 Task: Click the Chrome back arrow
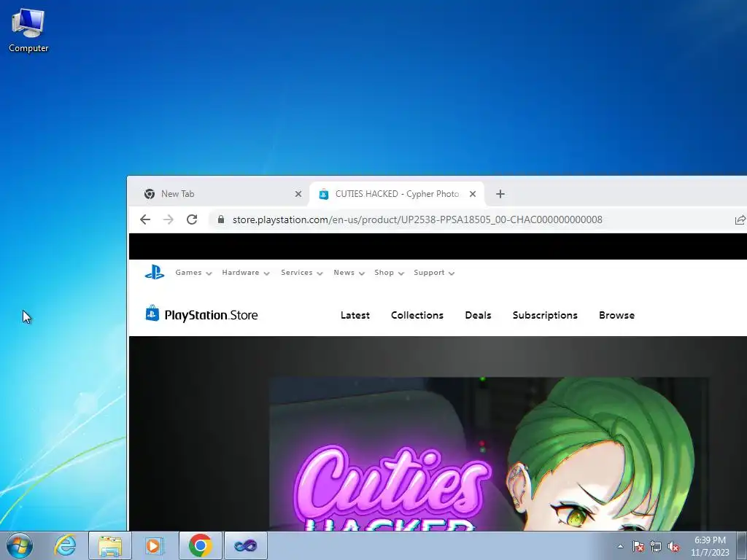click(145, 219)
